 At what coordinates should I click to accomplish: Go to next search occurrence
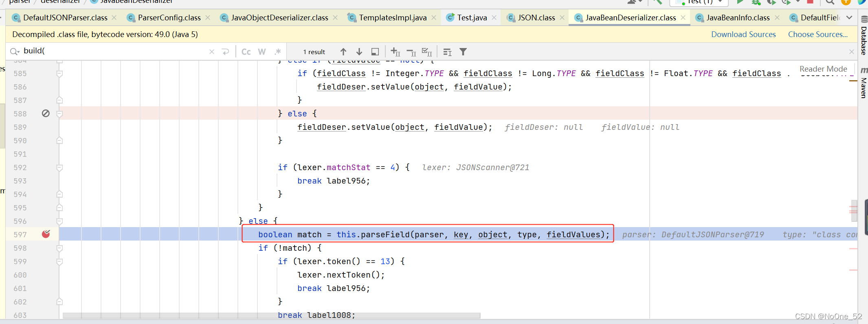tap(359, 52)
